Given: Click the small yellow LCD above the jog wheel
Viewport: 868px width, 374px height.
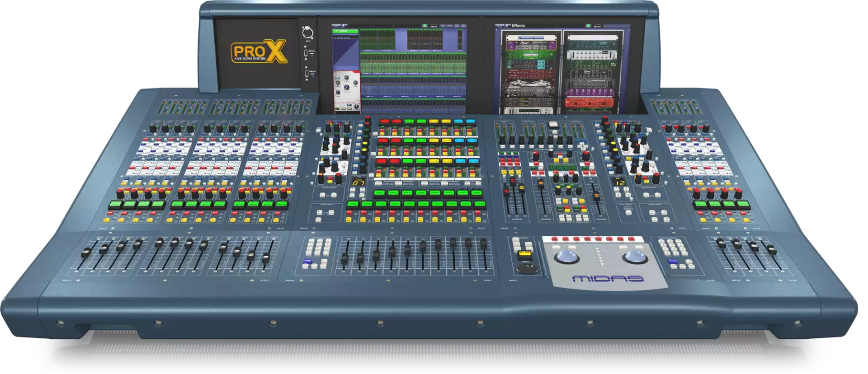Looking at the screenshot, I should [525, 253].
